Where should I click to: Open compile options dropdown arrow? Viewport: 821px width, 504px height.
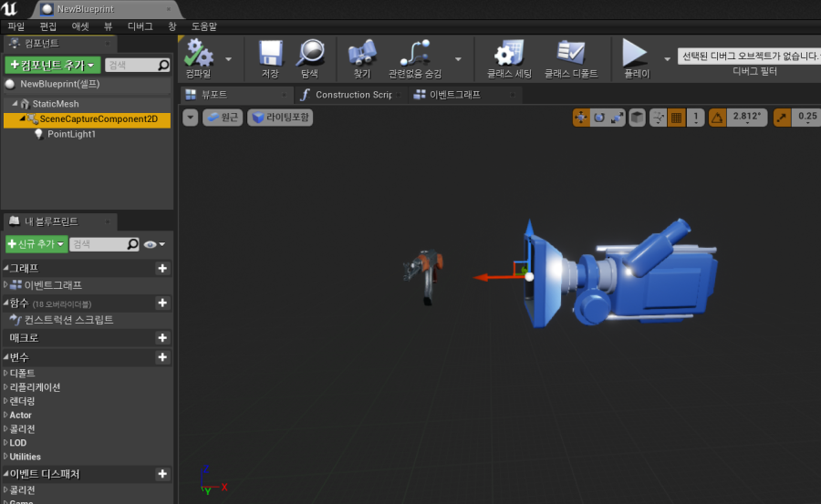coord(228,59)
